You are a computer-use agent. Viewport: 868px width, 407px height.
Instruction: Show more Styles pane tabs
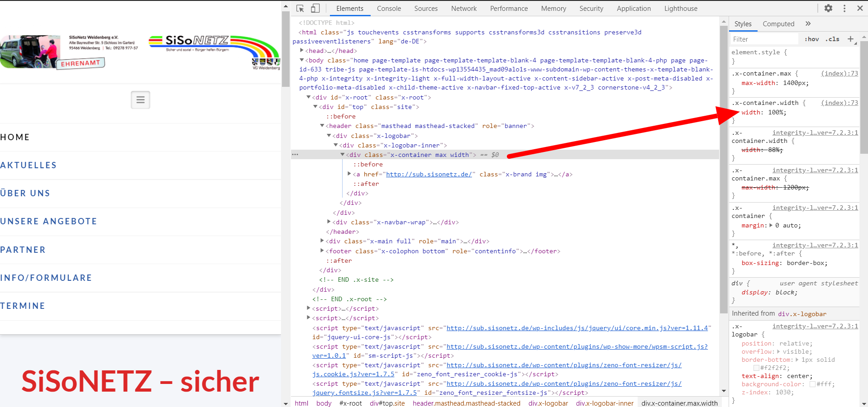tap(808, 24)
